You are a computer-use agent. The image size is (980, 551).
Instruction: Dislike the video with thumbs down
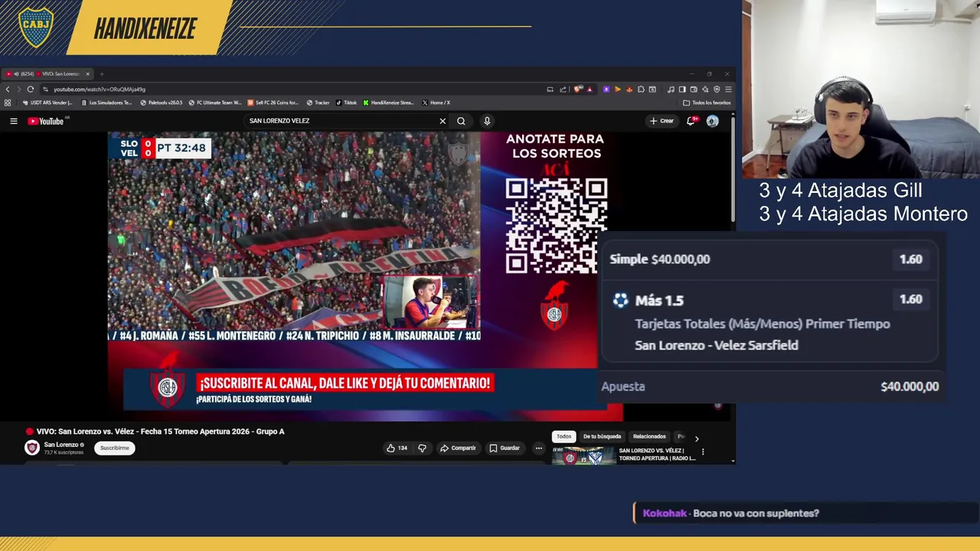click(x=422, y=448)
